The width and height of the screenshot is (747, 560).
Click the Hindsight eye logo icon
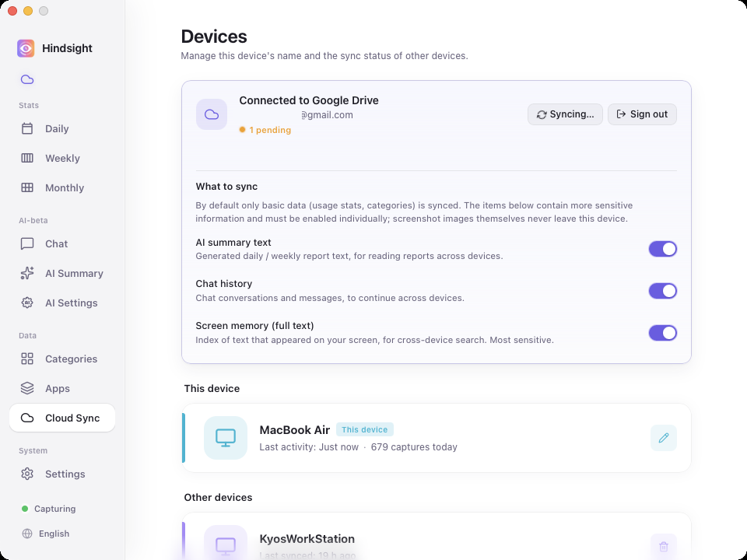(x=26, y=48)
